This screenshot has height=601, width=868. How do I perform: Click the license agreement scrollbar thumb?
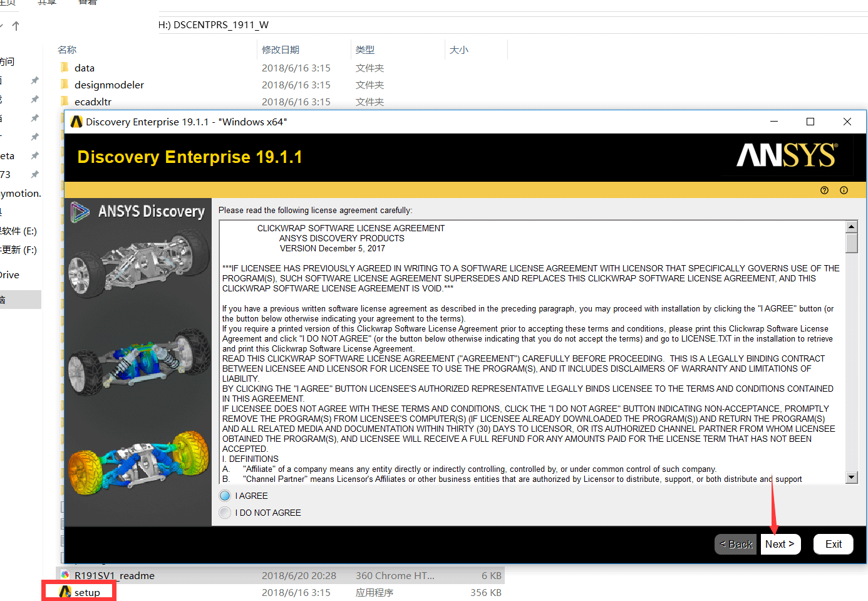tap(851, 243)
